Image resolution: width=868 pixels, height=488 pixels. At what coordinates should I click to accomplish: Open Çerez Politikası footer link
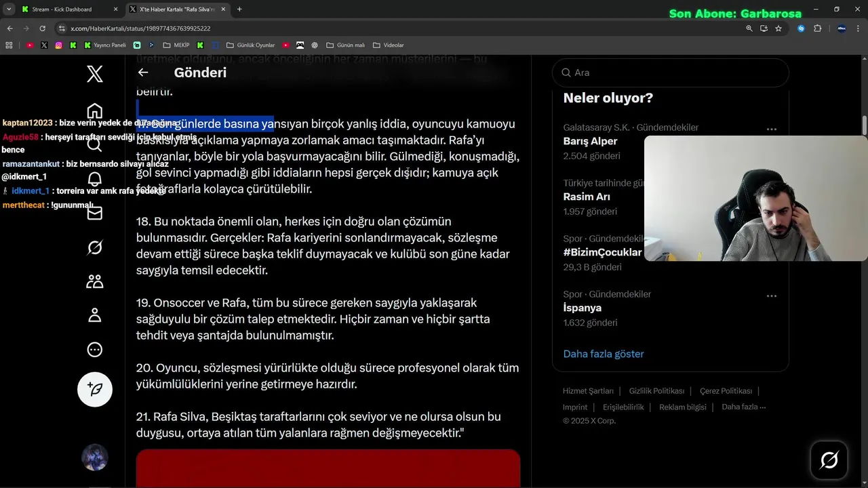pyautogui.click(x=726, y=391)
